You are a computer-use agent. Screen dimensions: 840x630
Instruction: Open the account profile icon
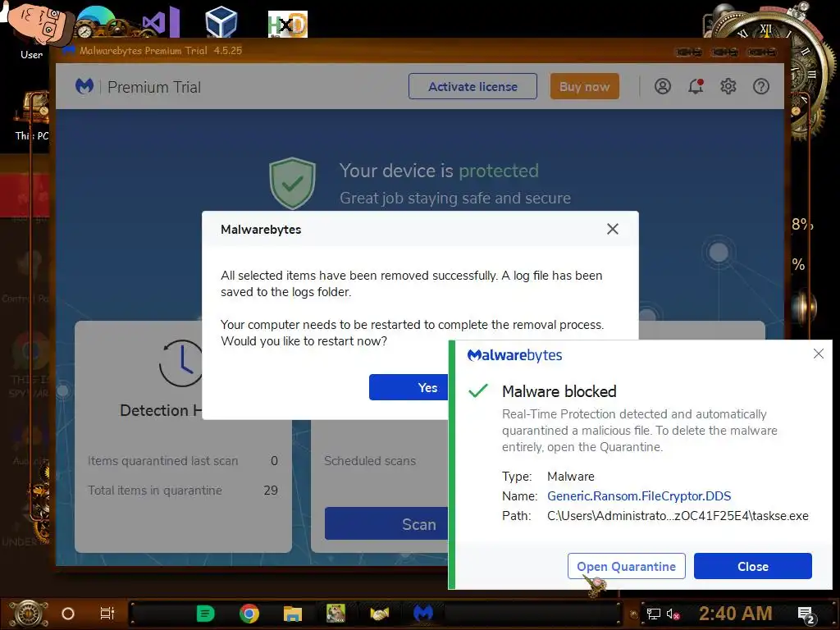coord(663,86)
